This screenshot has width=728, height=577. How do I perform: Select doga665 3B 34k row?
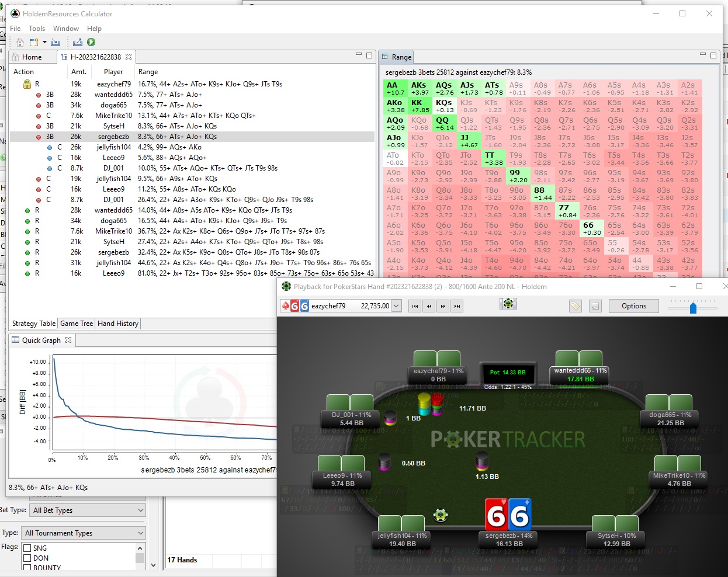[x=192, y=105]
